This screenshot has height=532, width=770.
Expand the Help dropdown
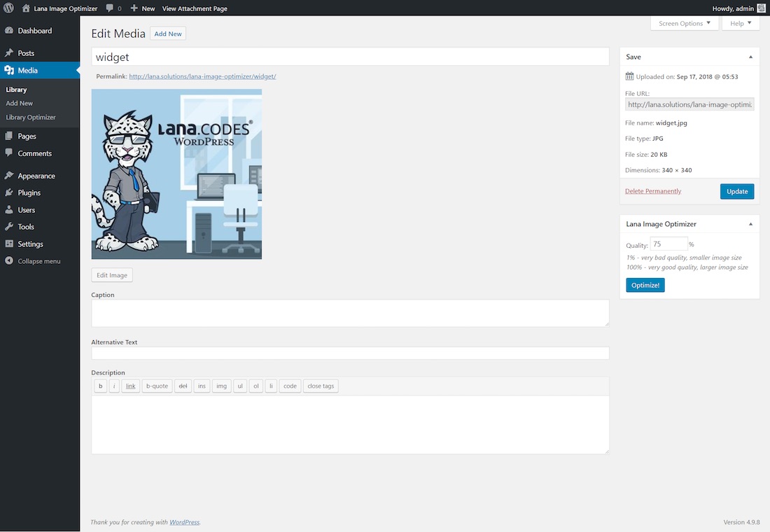741,23
